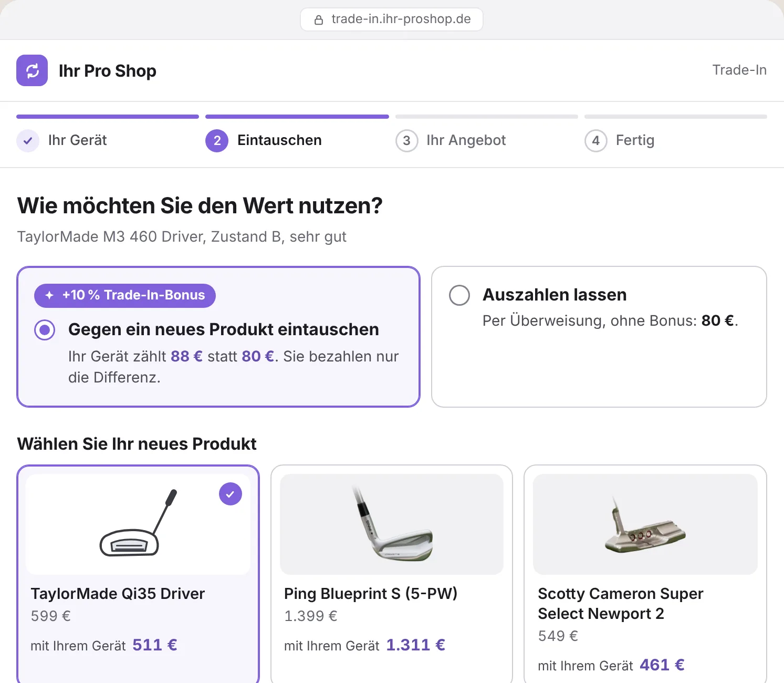Click the '511 €' trade-in price

(x=155, y=645)
